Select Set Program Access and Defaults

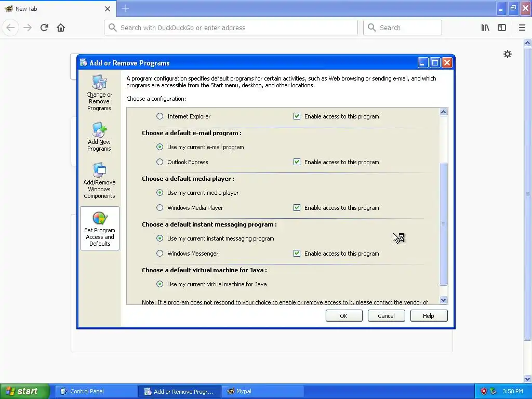pyautogui.click(x=99, y=228)
